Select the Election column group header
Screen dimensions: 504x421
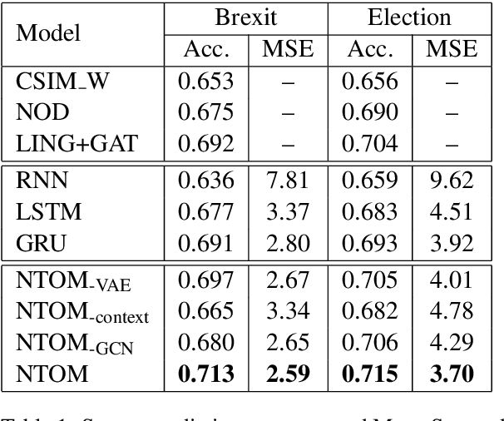(x=408, y=17)
